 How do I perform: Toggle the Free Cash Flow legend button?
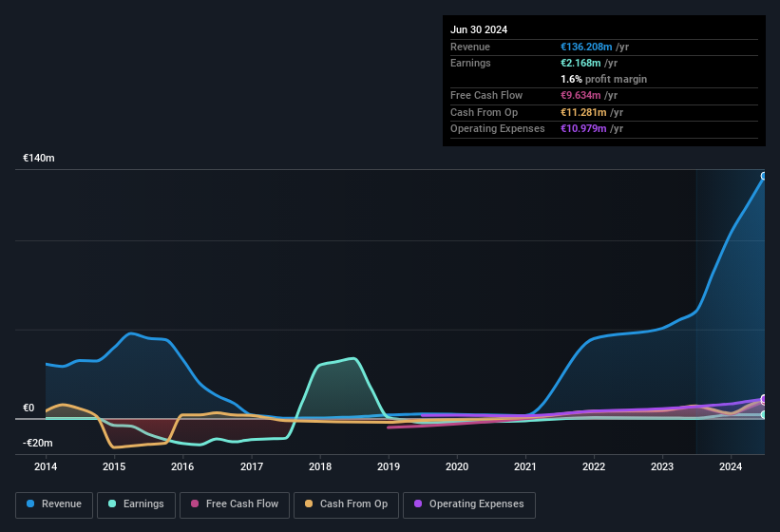pyautogui.click(x=235, y=504)
